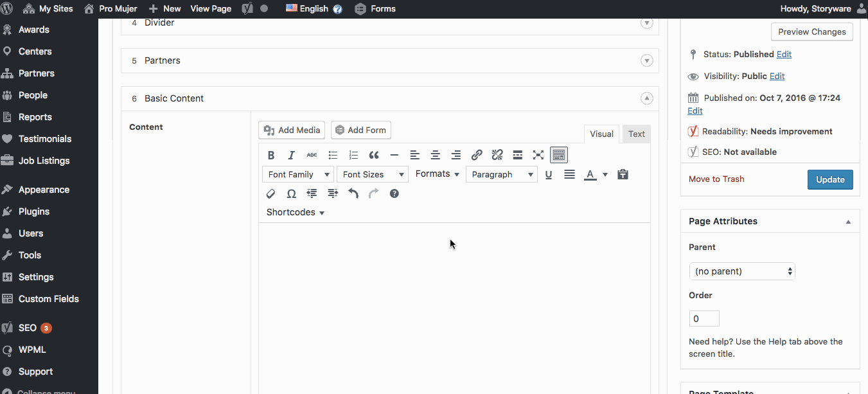Click inside the content editor area

pos(454,309)
